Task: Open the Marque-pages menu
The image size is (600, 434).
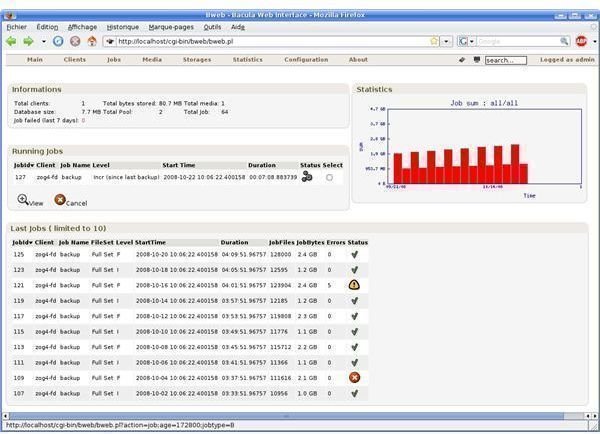Action: point(171,27)
